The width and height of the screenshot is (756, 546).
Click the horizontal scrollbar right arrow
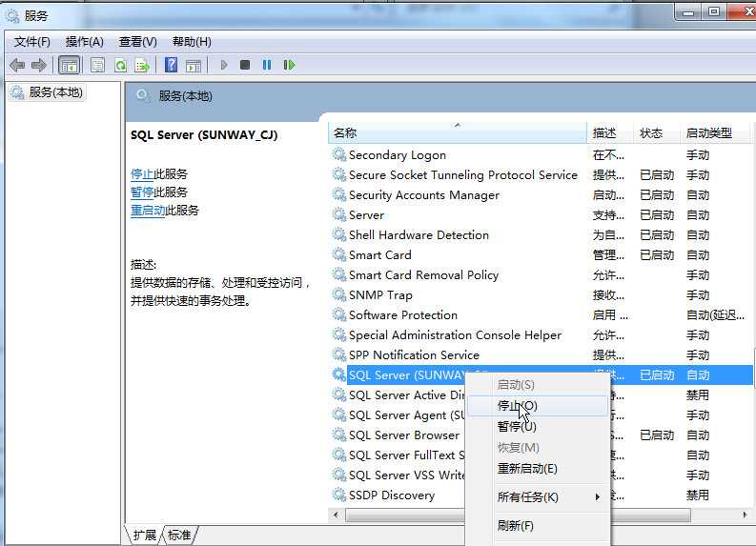[x=745, y=516]
